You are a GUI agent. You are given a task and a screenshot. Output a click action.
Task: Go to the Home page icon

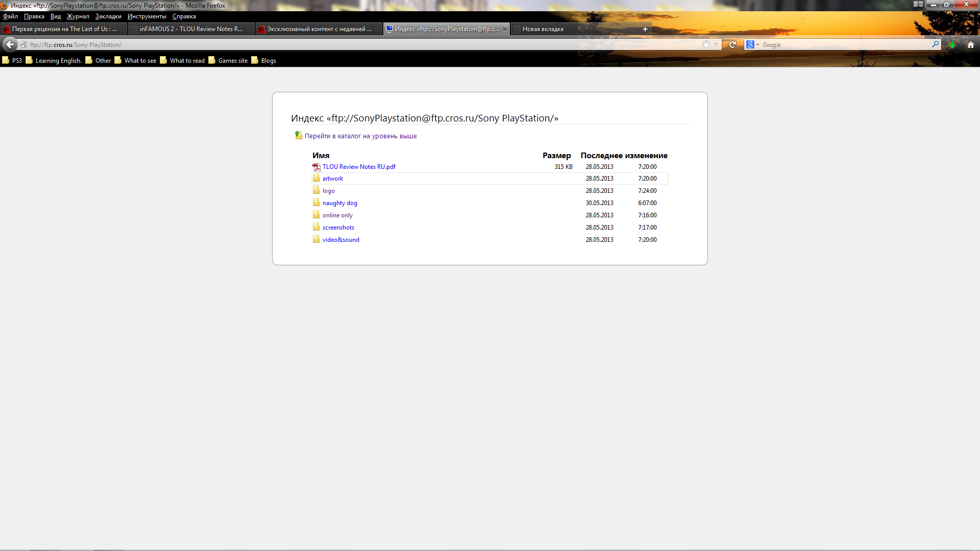971,44
